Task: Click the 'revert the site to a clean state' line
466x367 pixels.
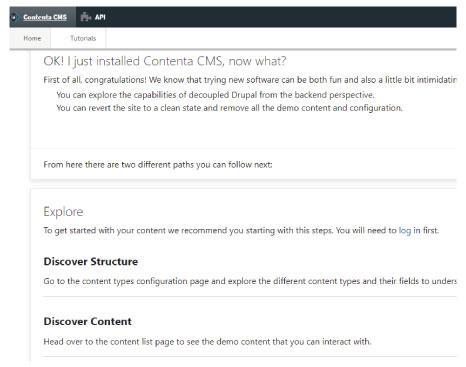Action: point(229,108)
